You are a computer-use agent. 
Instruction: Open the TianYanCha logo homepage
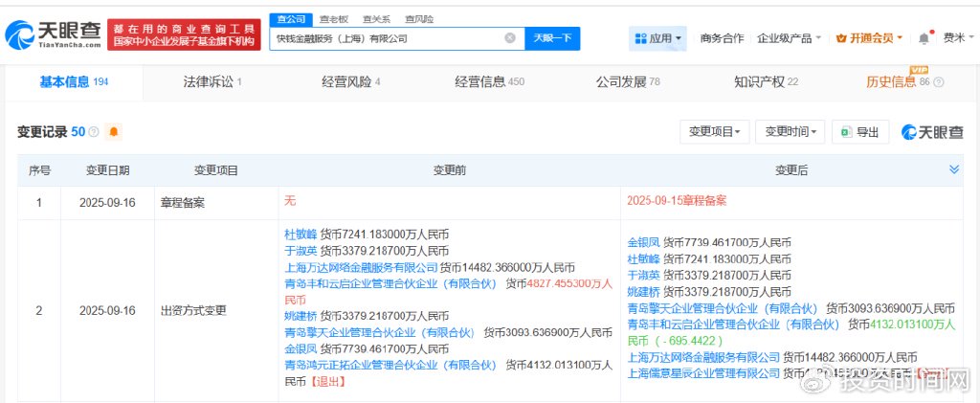click(x=54, y=34)
